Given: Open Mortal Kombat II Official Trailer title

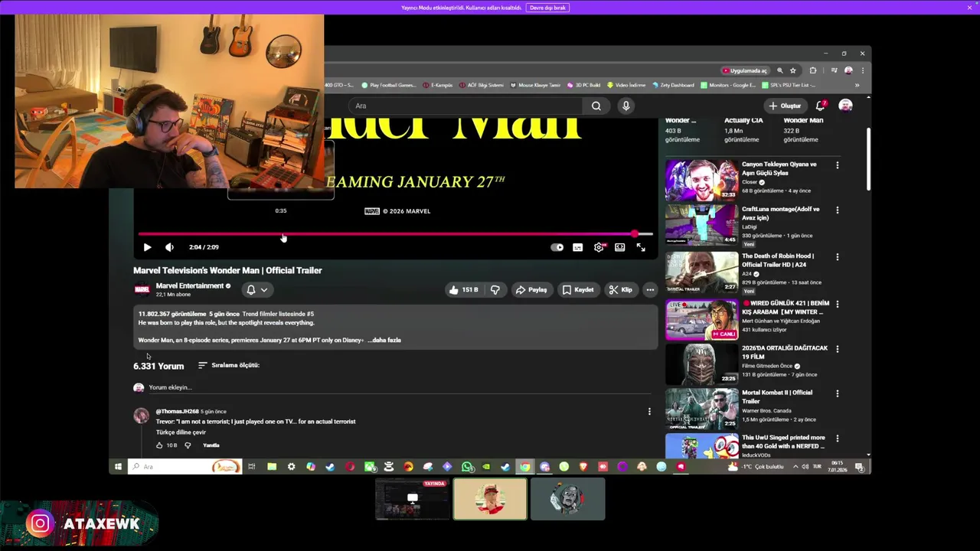Looking at the screenshot, I should (777, 396).
